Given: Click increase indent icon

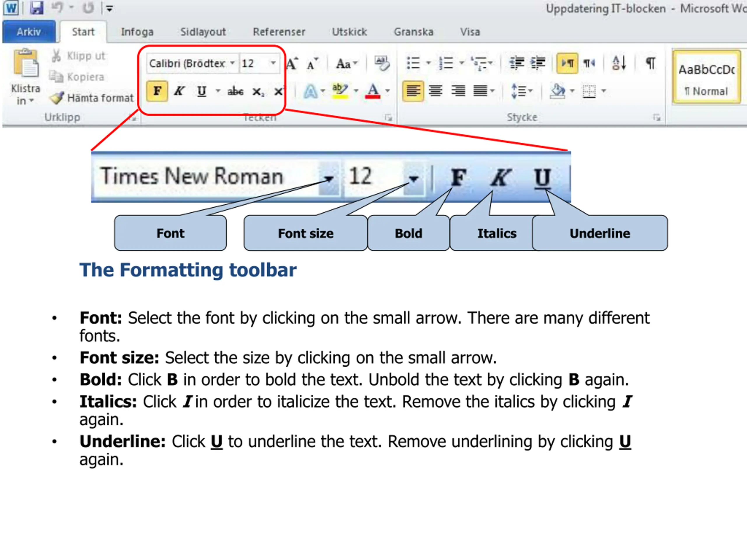Looking at the screenshot, I should 537,63.
